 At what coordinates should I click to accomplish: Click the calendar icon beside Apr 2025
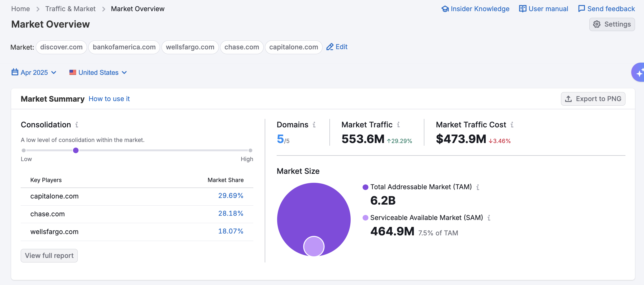[15, 72]
